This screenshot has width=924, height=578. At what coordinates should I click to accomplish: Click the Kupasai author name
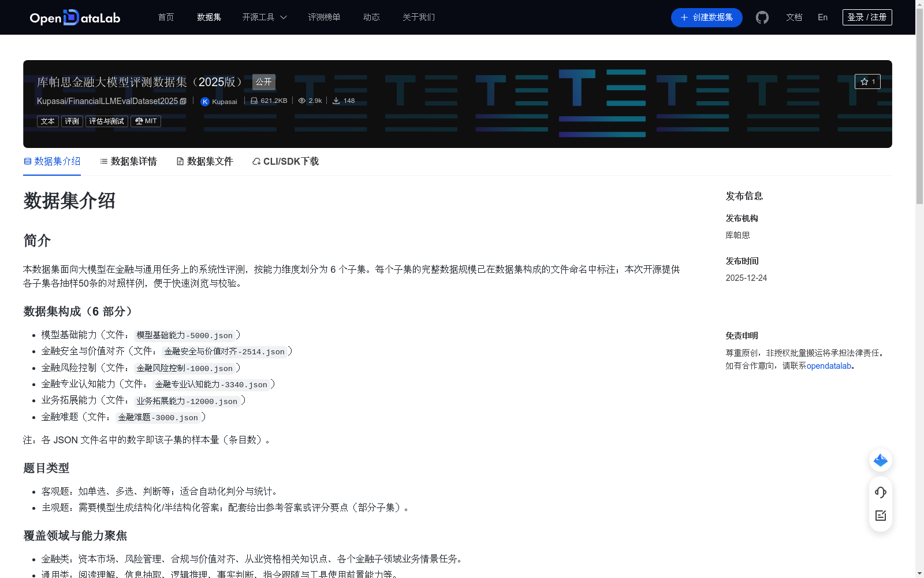coord(225,102)
